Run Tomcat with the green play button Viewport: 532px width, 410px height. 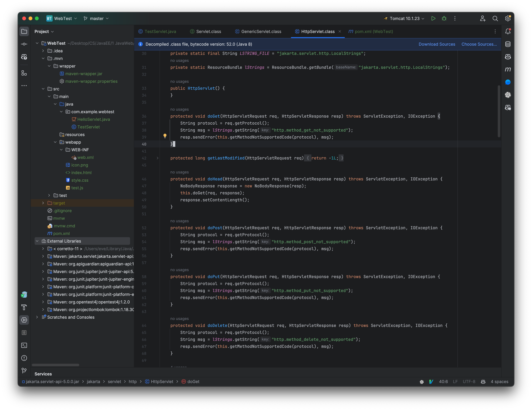[x=433, y=19]
